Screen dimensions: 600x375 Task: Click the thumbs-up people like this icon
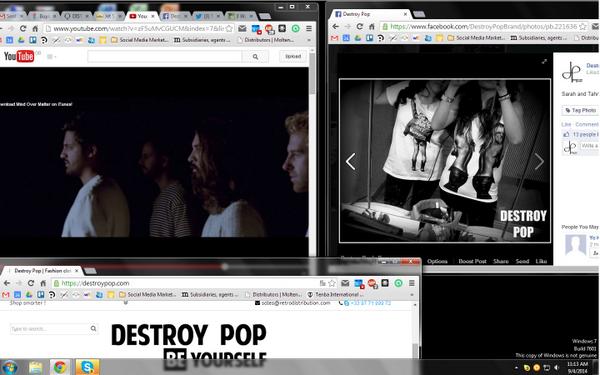(566, 134)
